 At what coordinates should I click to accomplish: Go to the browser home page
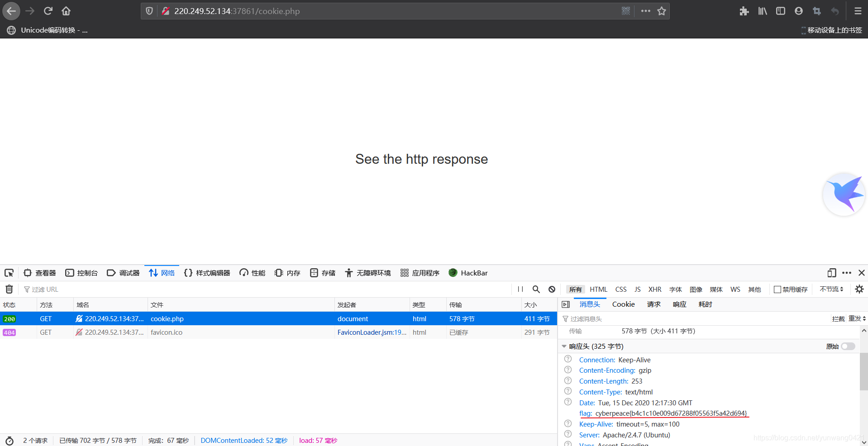point(66,11)
